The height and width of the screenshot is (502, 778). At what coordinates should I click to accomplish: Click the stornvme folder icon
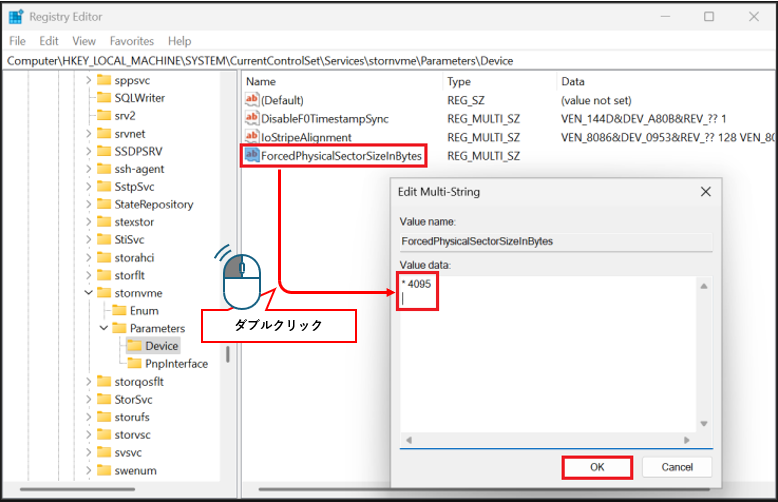pos(104,293)
